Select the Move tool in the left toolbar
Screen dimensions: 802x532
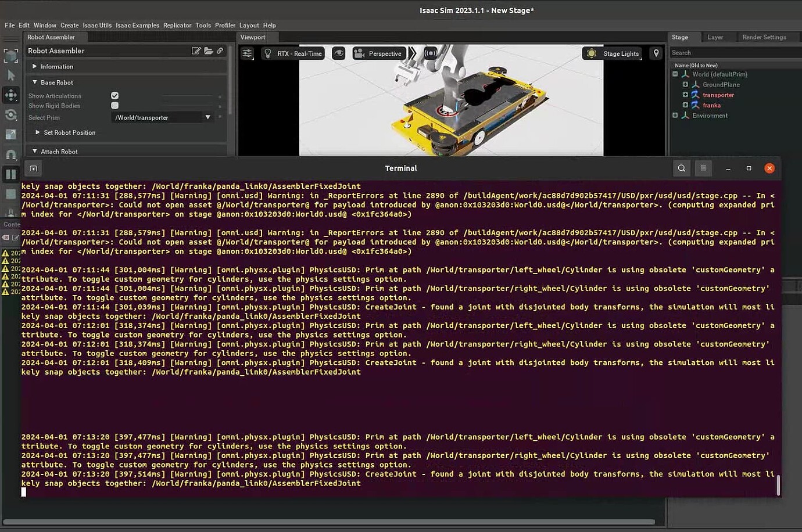[x=11, y=95]
